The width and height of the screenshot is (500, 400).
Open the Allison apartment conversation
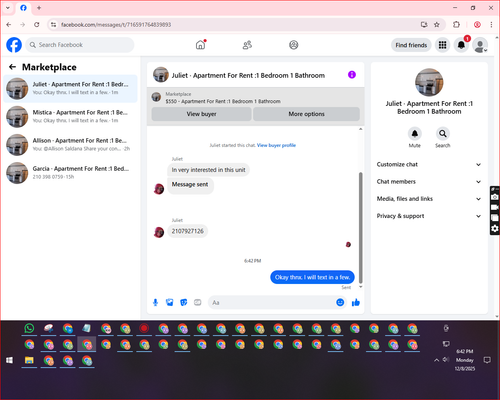pos(70,145)
